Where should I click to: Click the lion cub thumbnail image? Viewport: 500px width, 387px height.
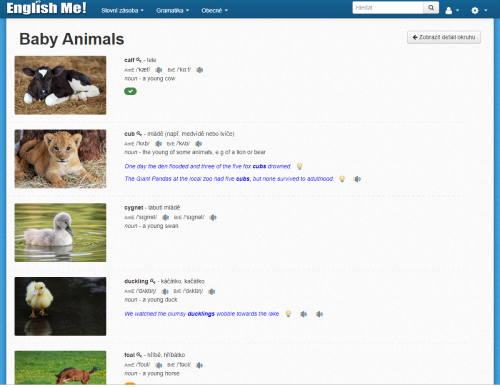60,159
